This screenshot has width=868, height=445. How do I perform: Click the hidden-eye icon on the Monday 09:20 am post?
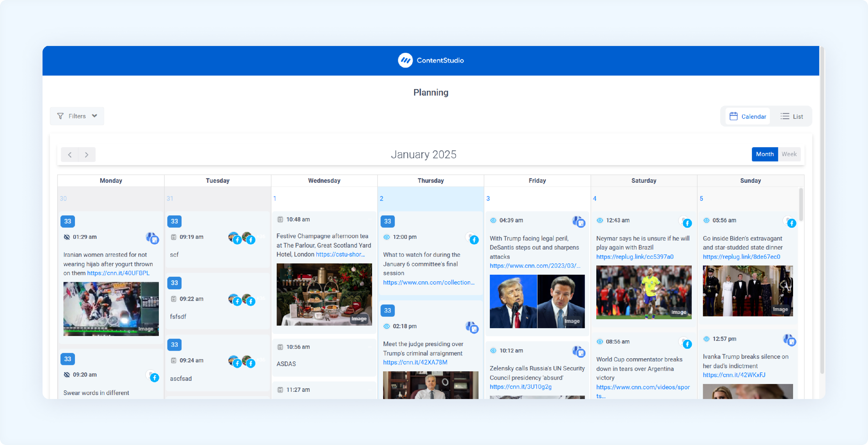tap(67, 375)
